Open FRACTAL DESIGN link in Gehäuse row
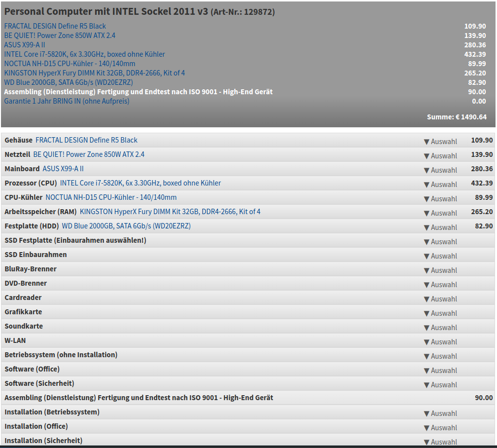 pos(86,140)
